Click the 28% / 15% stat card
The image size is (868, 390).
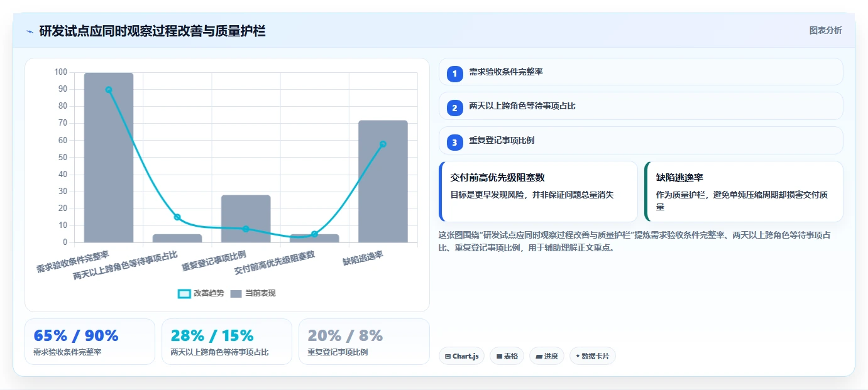[x=227, y=342]
